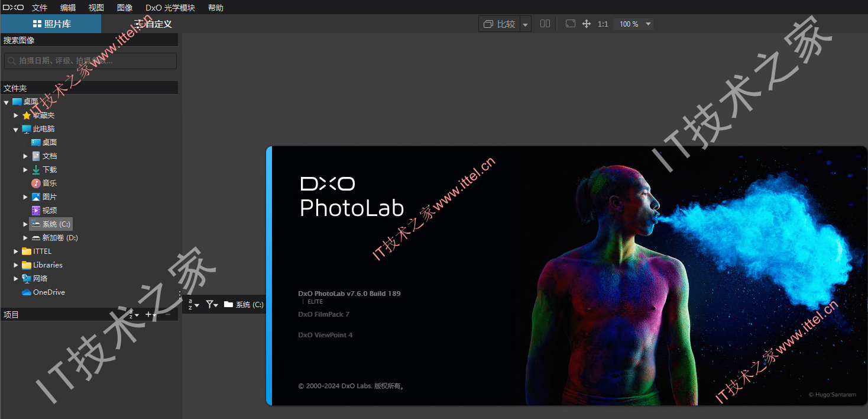Click the fit-to-screen zoom icon
The width and height of the screenshot is (868, 419).
(x=571, y=24)
